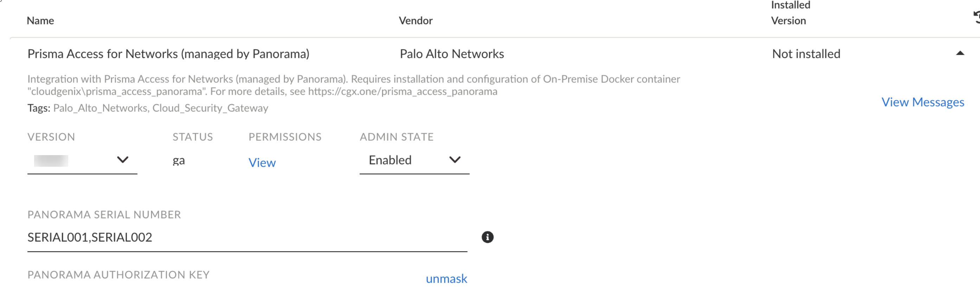Collapse the Prisma Access row with the triangle
980x299 pixels.
[x=960, y=53]
